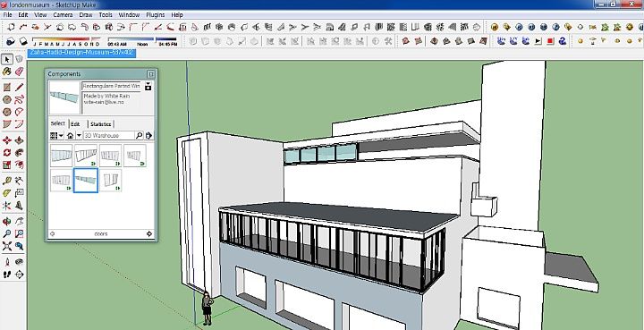Choose the 3D Text tool
This screenshot has height=330, width=644.
click(x=19, y=205)
